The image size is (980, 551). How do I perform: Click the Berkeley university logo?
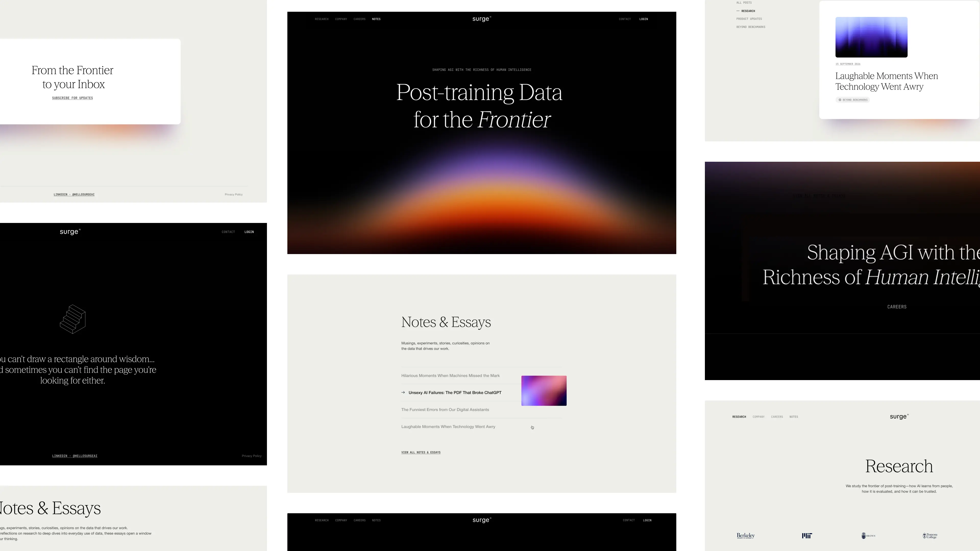tap(745, 535)
